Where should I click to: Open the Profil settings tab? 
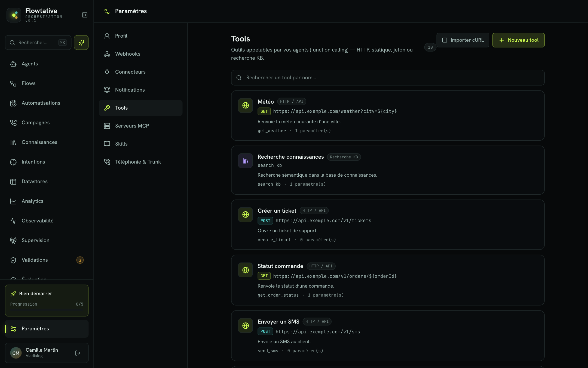[x=140, y=36]
